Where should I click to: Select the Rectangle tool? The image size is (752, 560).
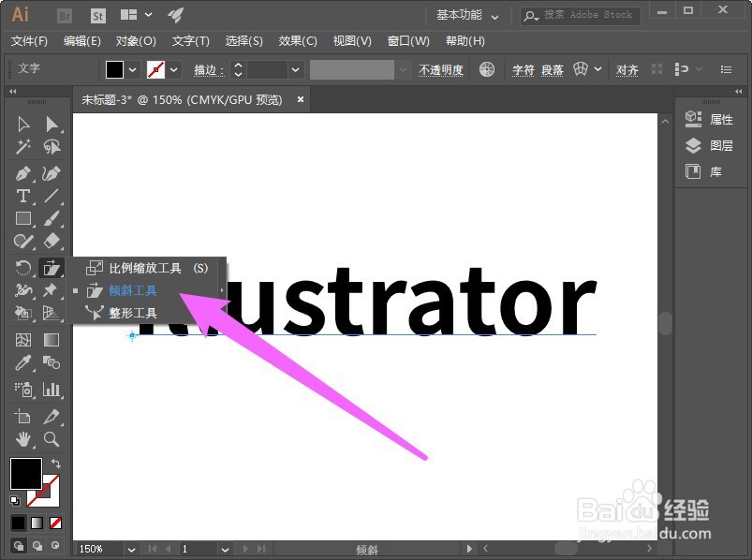[x=22, y=218]
